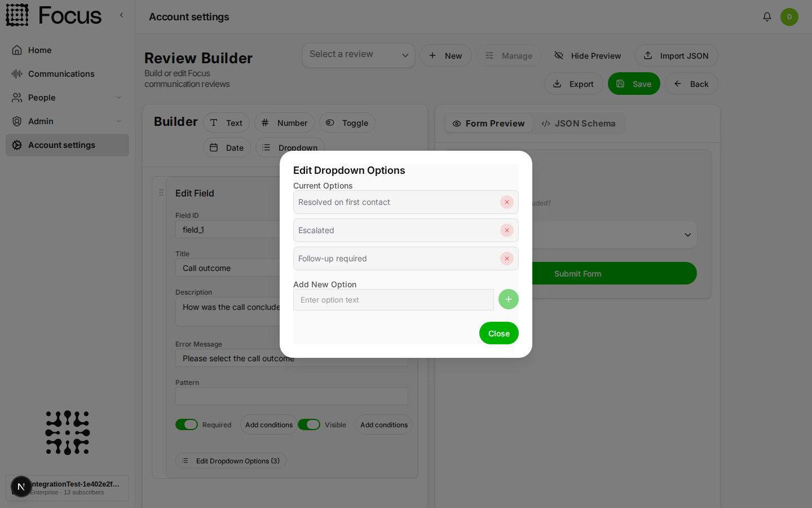Open the user avatar menu
This screenshot has height=508, width=812.
(789, 17)
